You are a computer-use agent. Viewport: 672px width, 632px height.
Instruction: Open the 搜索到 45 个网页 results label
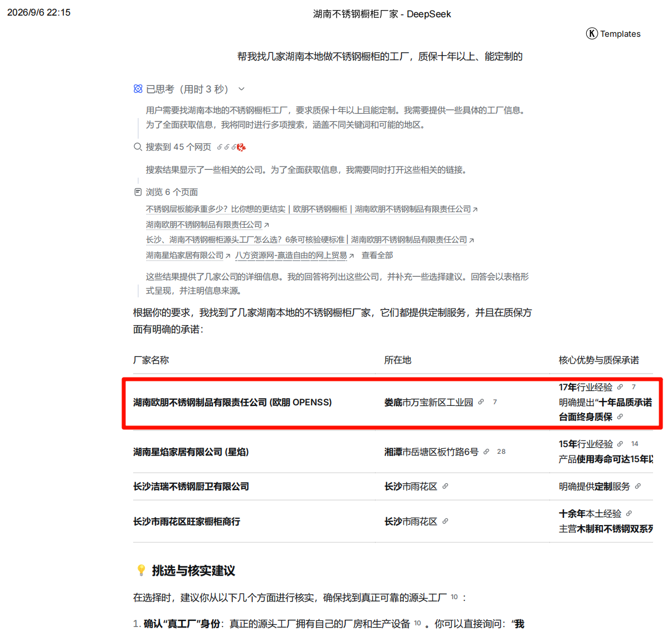(178, 147)
